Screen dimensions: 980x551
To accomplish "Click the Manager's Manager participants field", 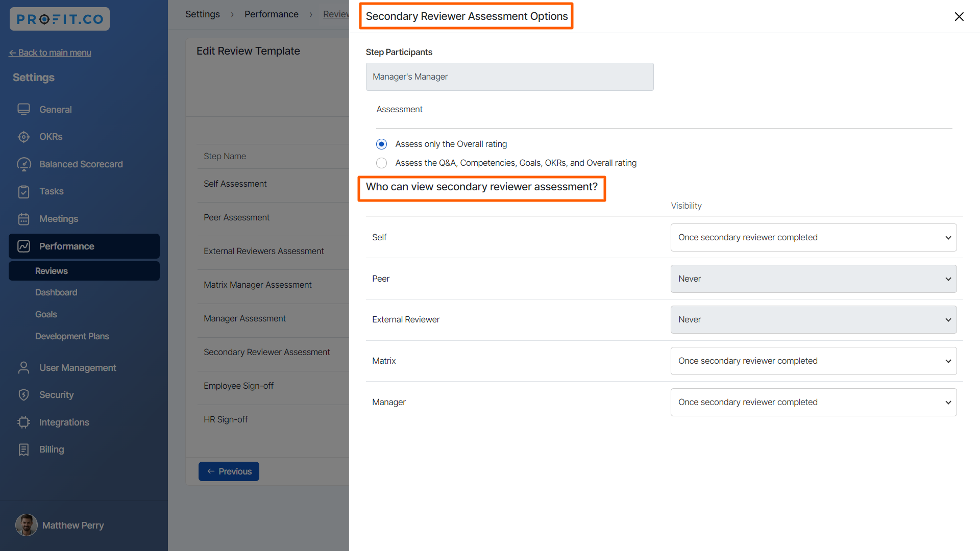I will tap(509, 77).
